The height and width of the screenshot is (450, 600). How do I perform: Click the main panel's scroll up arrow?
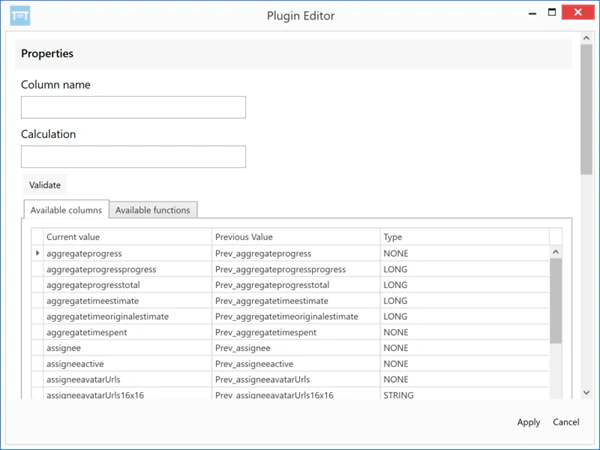586,38
